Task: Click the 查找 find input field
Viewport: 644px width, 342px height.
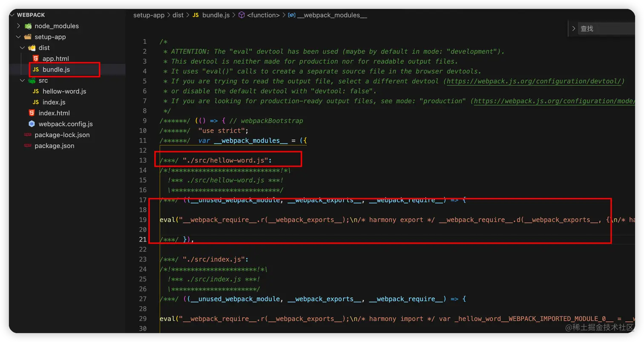Action: [606, 28]
